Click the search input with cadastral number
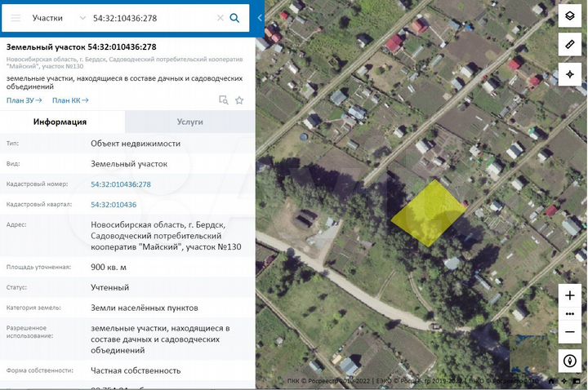 coord(151,17)
